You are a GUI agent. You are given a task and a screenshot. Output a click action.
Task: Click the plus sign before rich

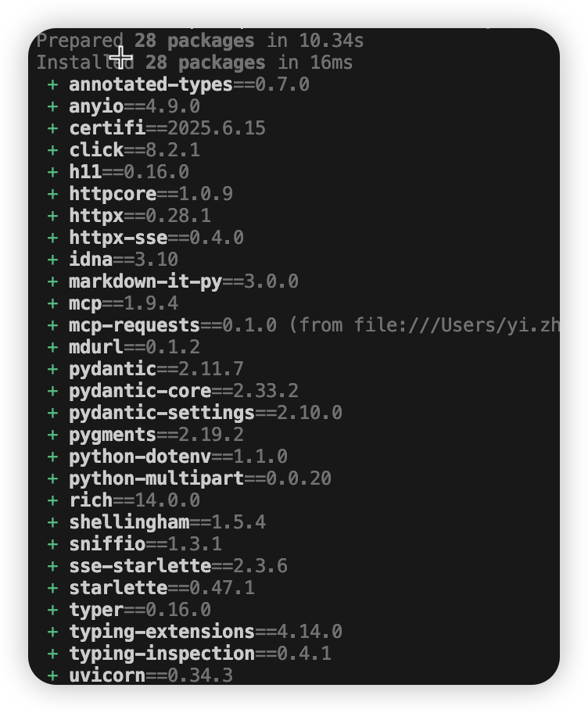tap(52, 500)
